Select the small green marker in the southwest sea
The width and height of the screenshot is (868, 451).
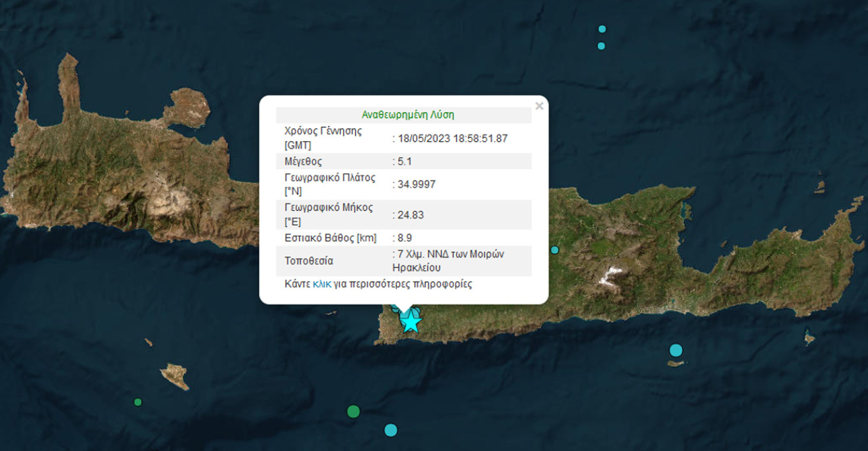[x=138, y=402]
